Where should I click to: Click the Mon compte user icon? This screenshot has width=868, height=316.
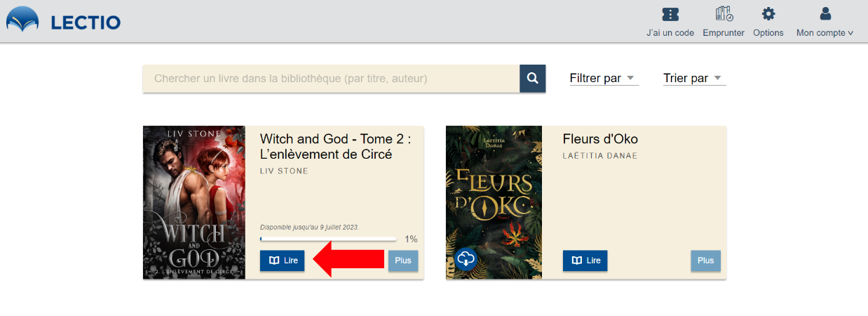click(825, 14)
